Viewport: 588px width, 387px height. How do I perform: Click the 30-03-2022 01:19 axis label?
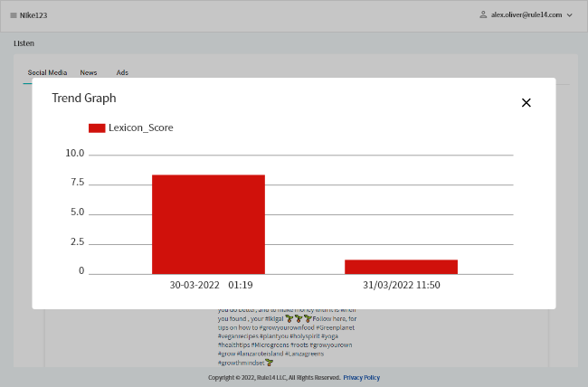click(x=211, y=285)
